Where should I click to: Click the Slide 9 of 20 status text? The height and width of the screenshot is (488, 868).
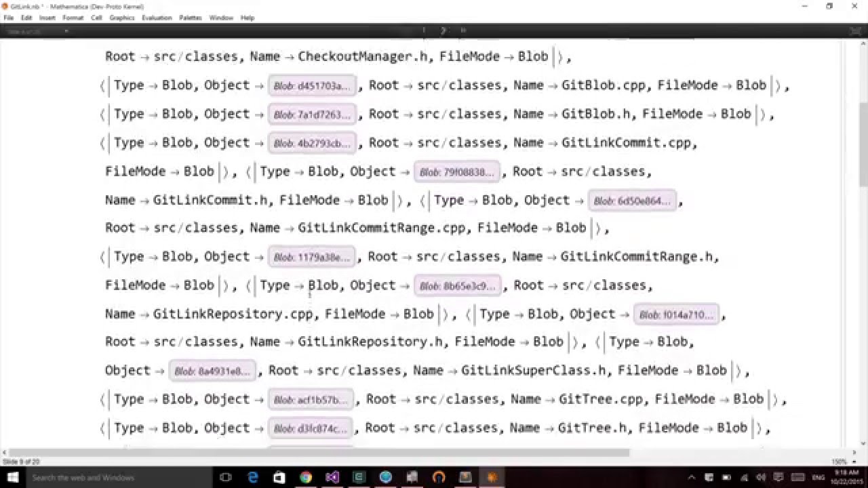point(21,462)
